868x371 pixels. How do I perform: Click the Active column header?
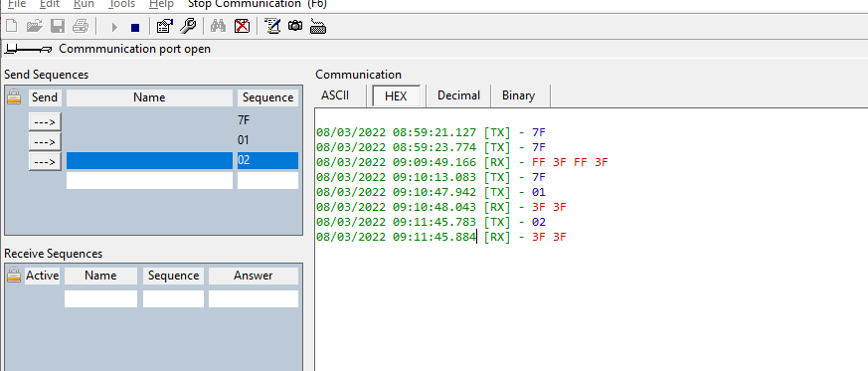(42, 276)
